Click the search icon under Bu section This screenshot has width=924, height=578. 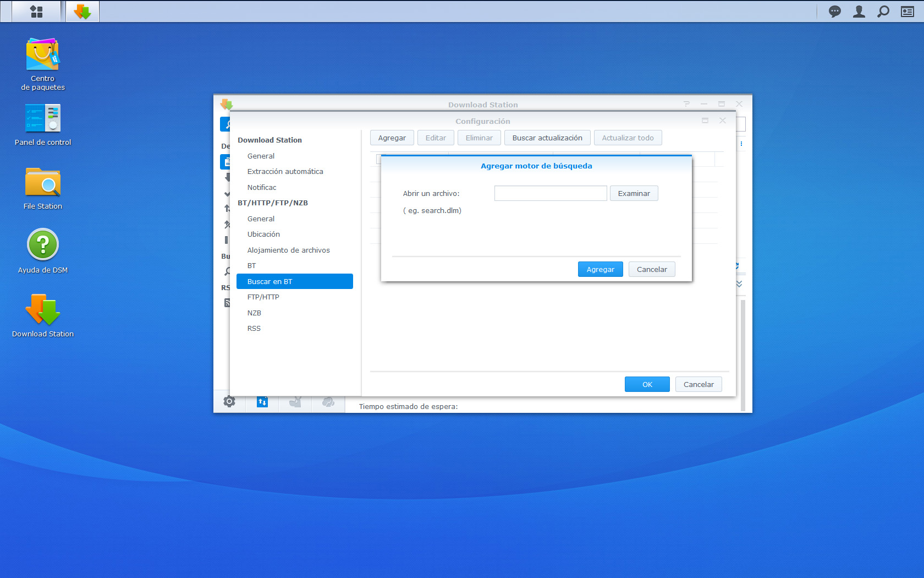tap(227, 271)
